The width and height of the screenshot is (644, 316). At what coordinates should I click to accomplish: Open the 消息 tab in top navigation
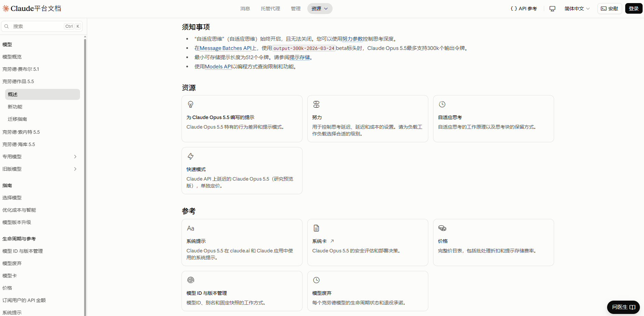(x=245, y=9)
